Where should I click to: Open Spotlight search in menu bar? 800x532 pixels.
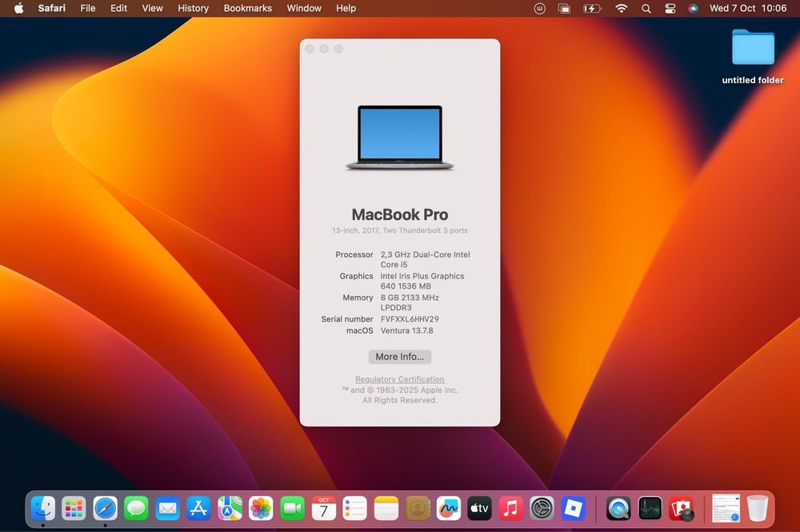pos(646,8)
